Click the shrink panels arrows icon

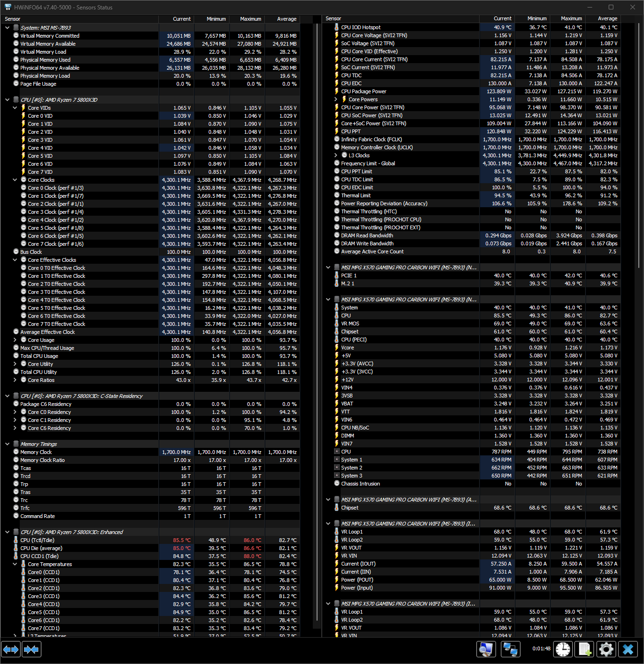31,649
